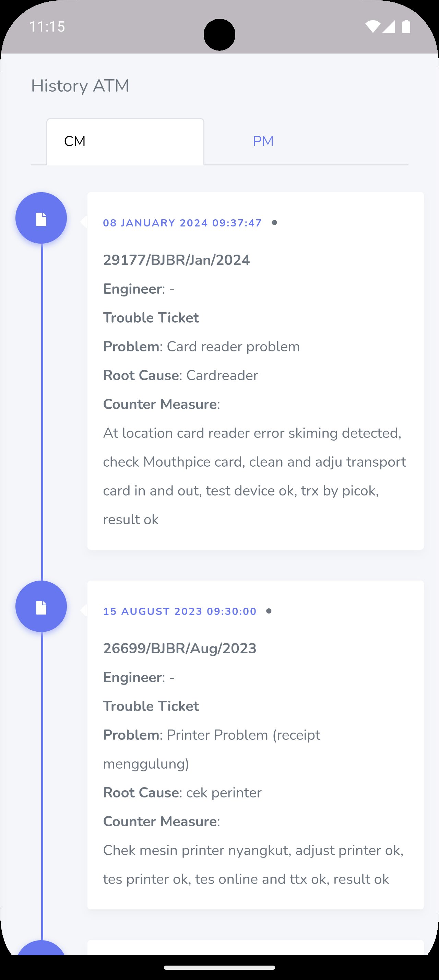Tap the battery icon in status bar
The height and width of the screenshot is (980, 439).
coord(406,27)
